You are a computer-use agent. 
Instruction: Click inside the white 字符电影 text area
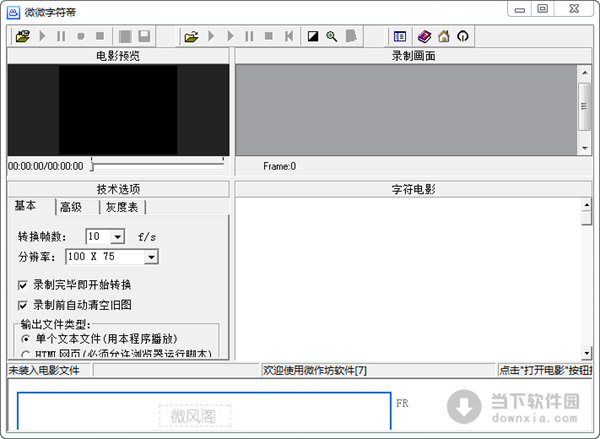[408, 279]
